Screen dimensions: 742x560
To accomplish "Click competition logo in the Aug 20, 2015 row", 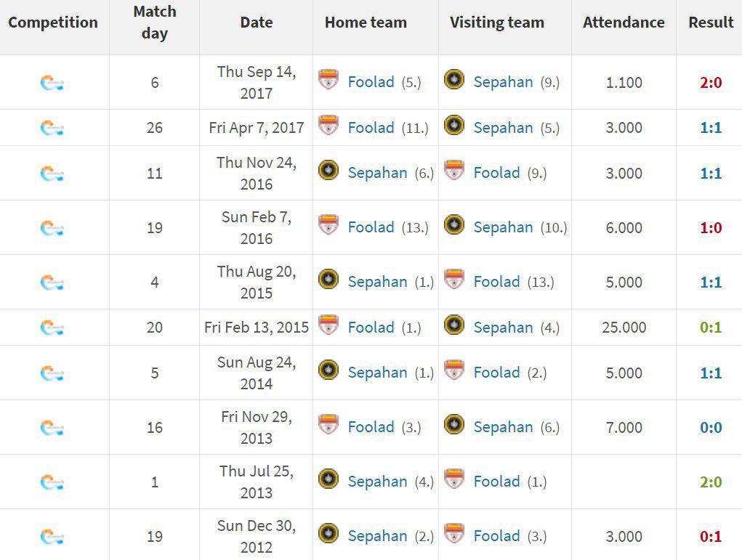I will click(x=52, y=283).
